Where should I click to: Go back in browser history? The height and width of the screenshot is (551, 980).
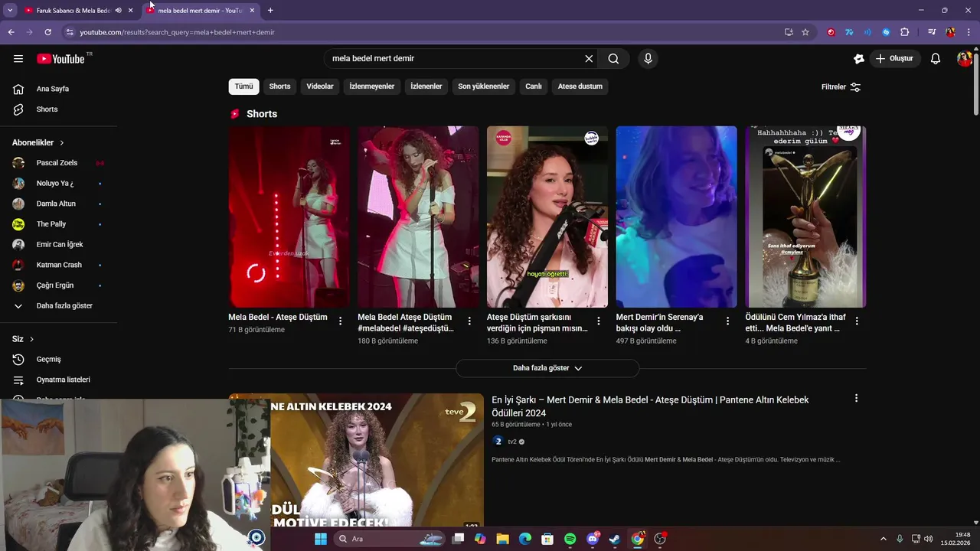point(11,32)
